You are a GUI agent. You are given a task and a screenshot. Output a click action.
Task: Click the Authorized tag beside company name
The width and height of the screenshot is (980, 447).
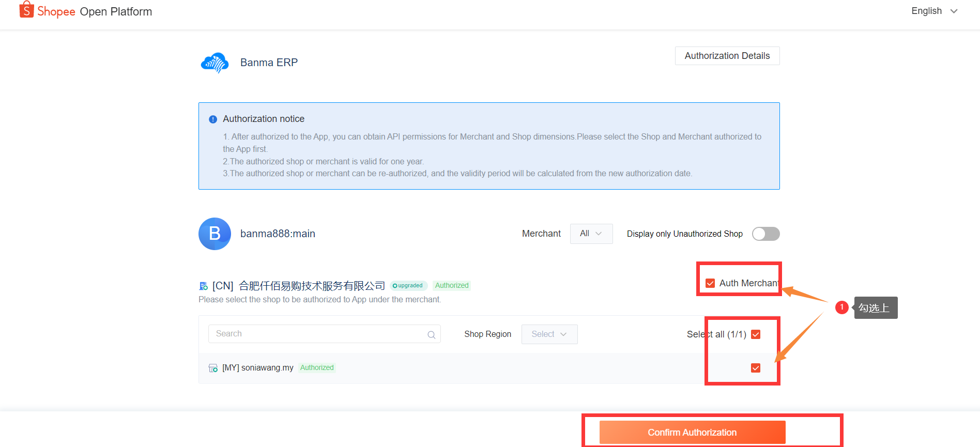(x=452, y=286)
